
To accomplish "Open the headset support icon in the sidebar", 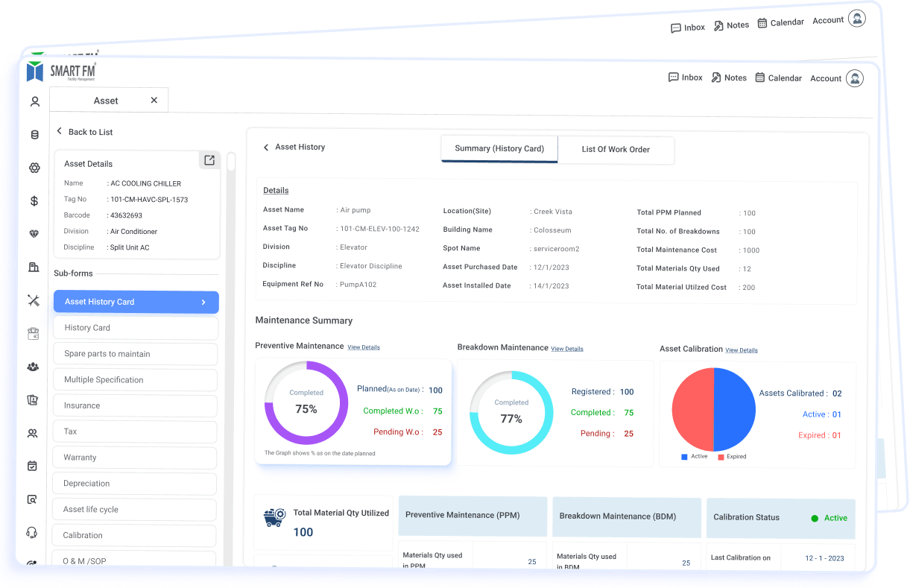I will click(34, 531).
